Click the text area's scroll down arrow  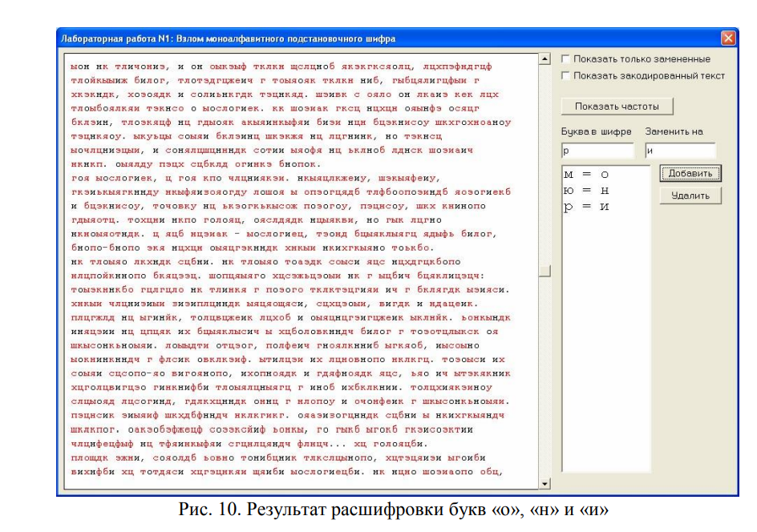coord(545,483)
